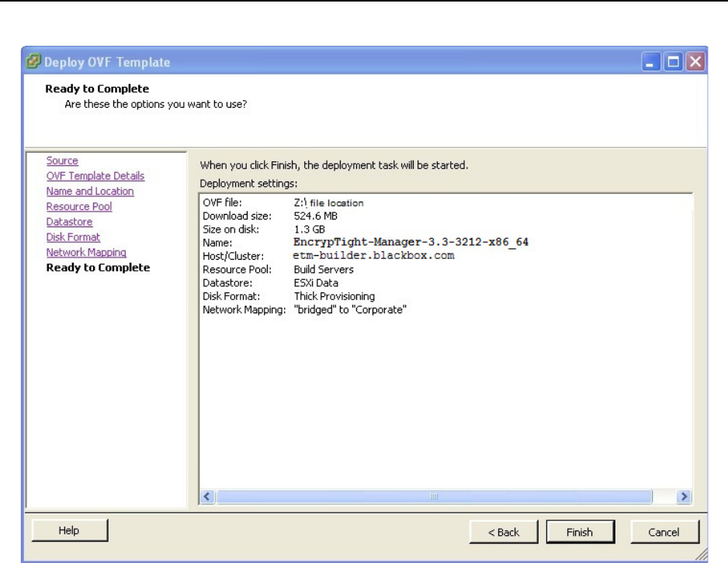Click the horizontal scrollbar thumb in settings
Viewport: 728px width, 563px height.
[x=435, y=497]
